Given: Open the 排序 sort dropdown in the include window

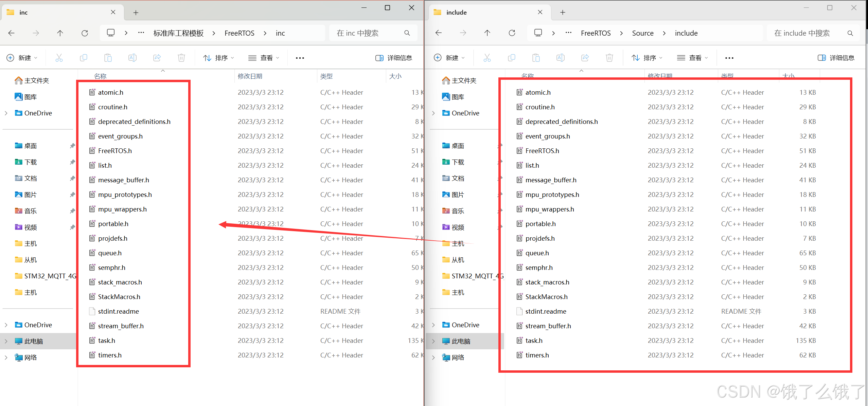Looking at the screenshot, I should coord(647,58).
